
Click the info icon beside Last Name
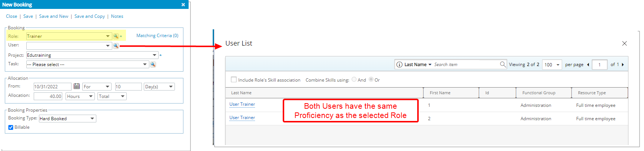[399, 65]
